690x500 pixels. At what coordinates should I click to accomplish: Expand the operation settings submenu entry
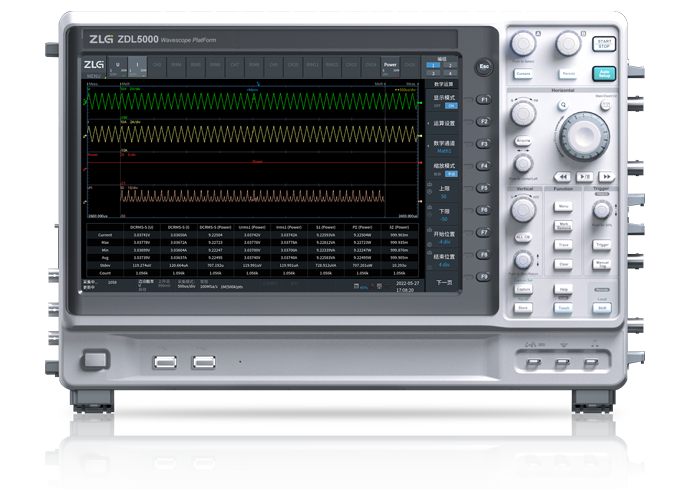(445, 123)
